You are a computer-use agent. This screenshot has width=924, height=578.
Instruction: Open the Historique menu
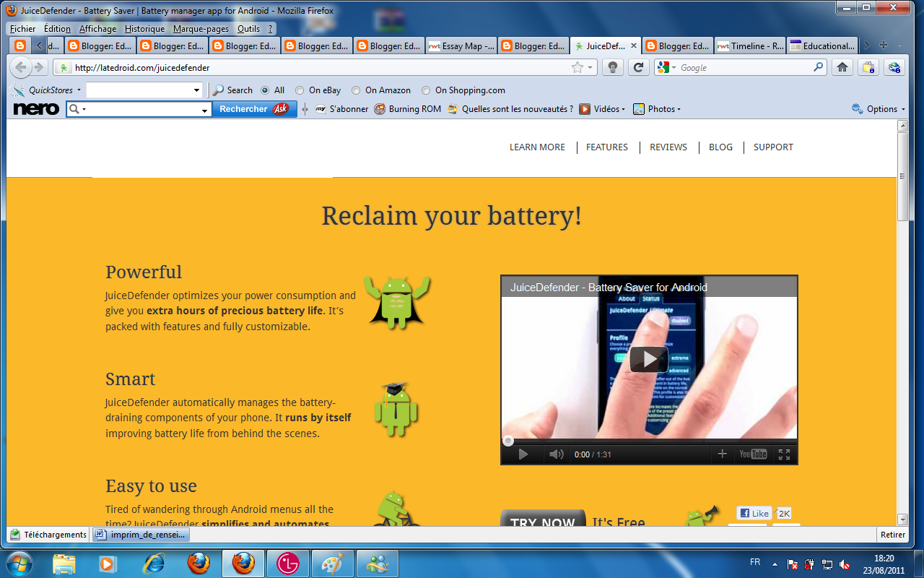(144, 29)
